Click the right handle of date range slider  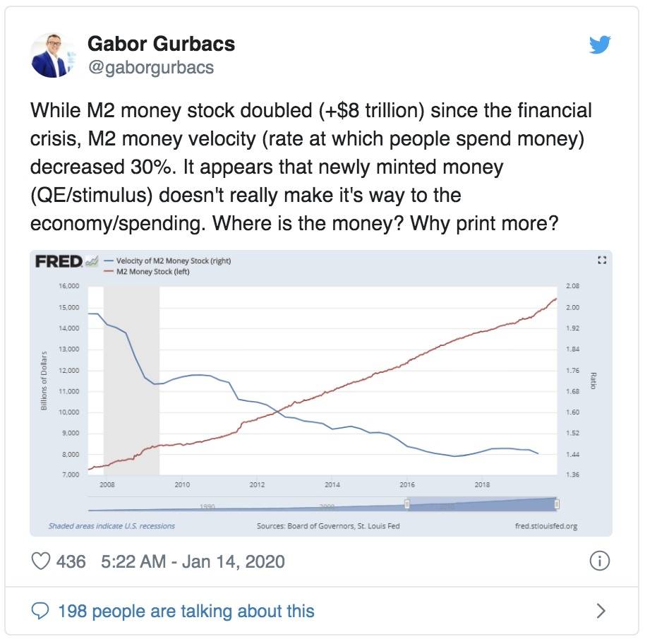tap(557, 504)
